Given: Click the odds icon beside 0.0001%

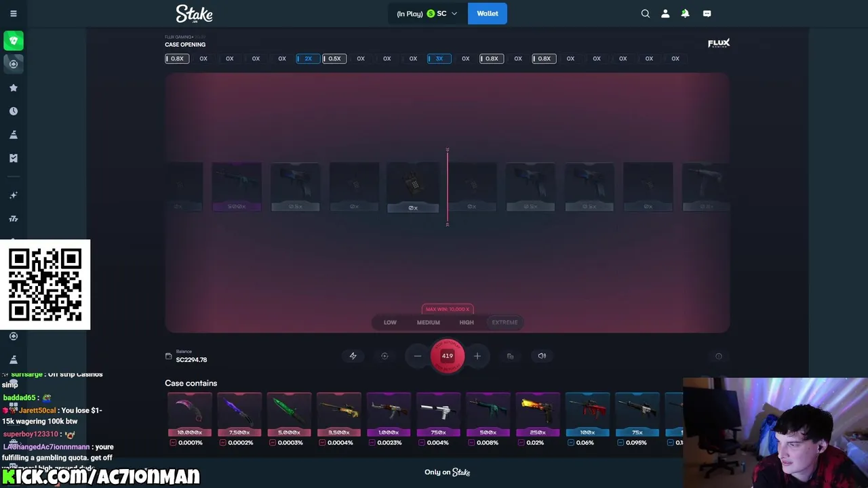Looking at the screenshot, I should pyautogui.click(x=173, y=443).
